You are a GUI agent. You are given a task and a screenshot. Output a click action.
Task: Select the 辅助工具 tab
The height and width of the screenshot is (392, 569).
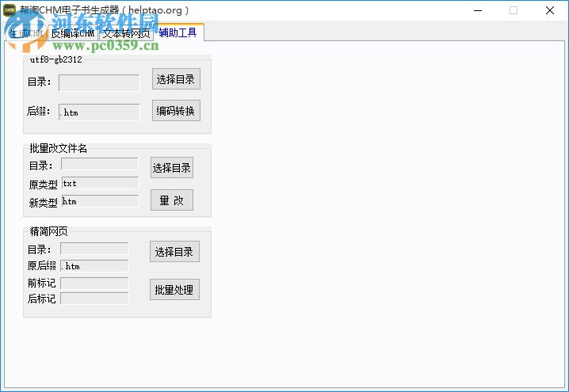pos(178,32)
